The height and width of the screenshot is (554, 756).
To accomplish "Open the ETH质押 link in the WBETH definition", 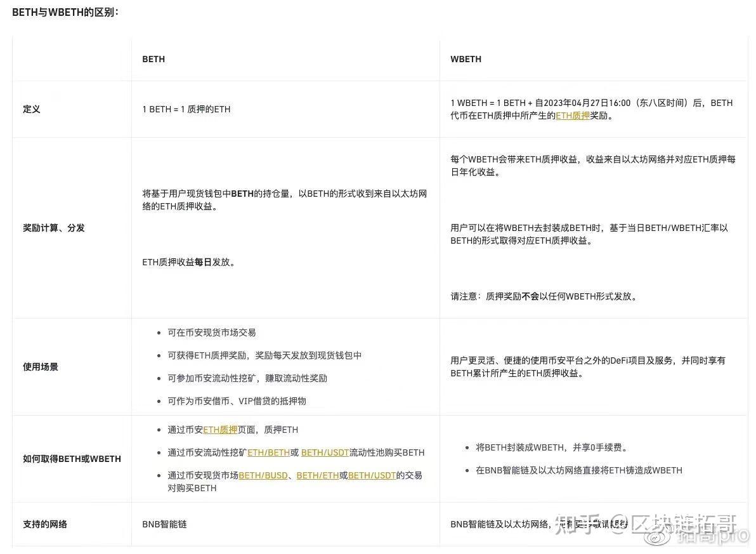I will click(x=573, y=116).
